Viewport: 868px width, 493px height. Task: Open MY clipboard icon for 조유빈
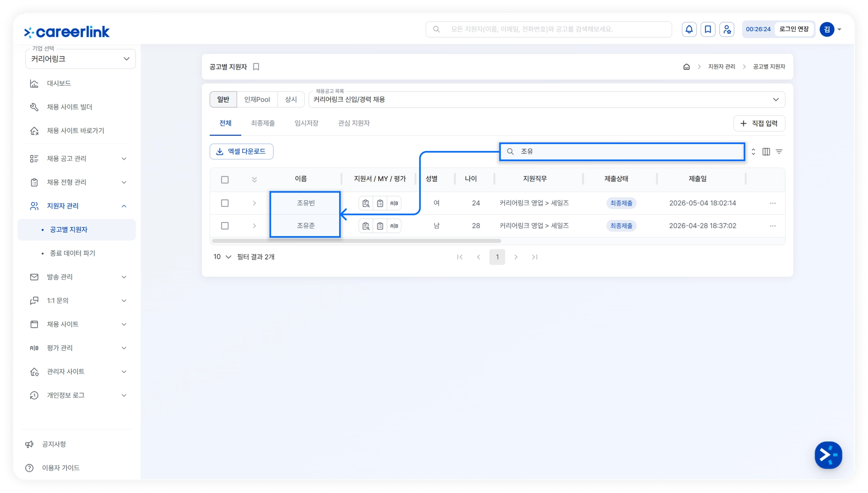point(380,203)
